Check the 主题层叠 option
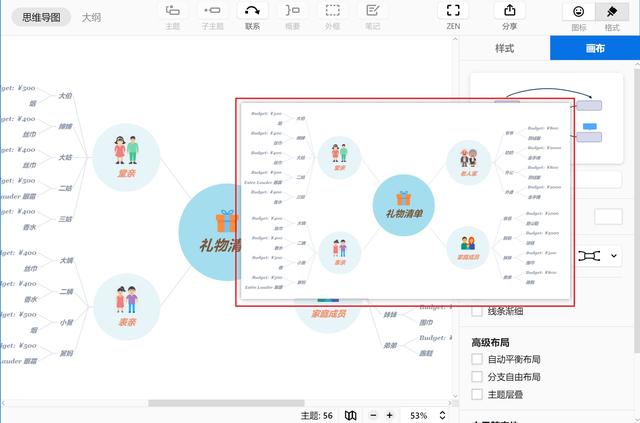This screenshot has height=423, width=640. pyautogui.click(x=477, y=395)
